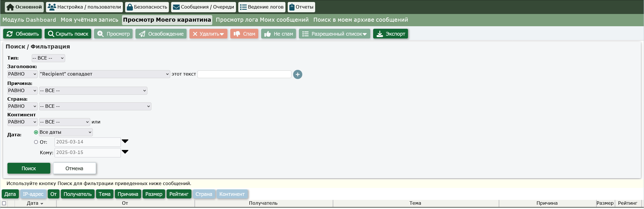Expand the "Recipient" совпадает header dropdown
Viewport: 644px width, 209px height.
pos(104,74)
